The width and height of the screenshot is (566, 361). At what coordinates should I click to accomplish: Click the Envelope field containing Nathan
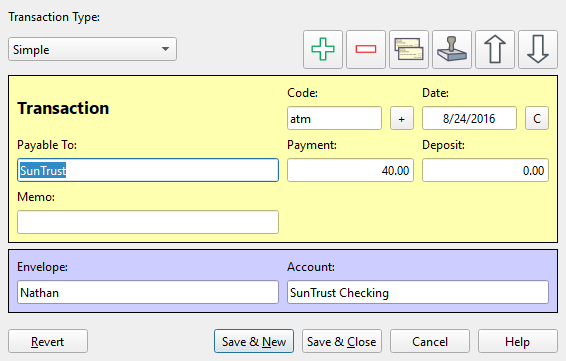point(148,292)
